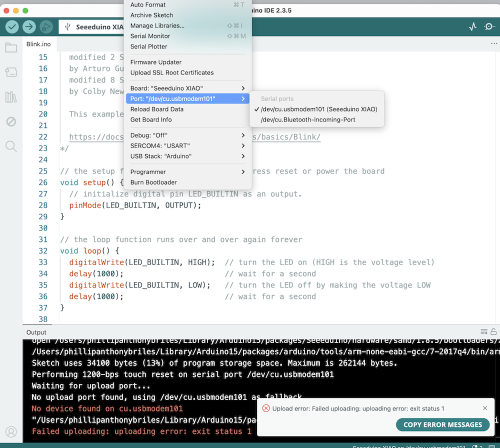Screen dimensions: 500x448
Task: Click the notification text "Upload error: Failed uploading"
Action: pos(358,408)
